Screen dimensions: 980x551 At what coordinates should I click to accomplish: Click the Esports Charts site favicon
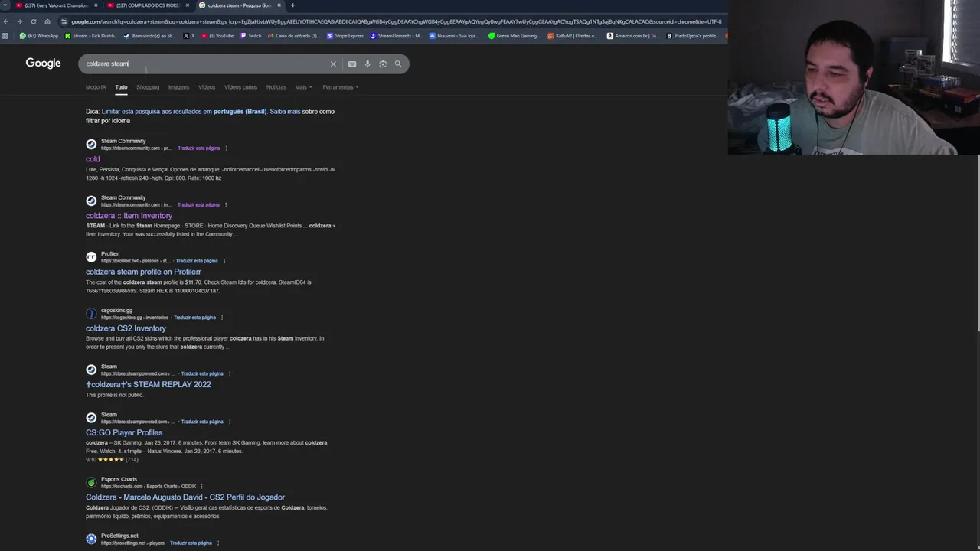91,483
